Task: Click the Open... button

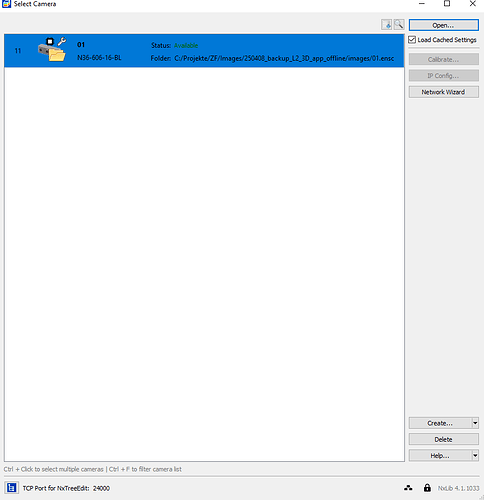Action: pos(444,25)
